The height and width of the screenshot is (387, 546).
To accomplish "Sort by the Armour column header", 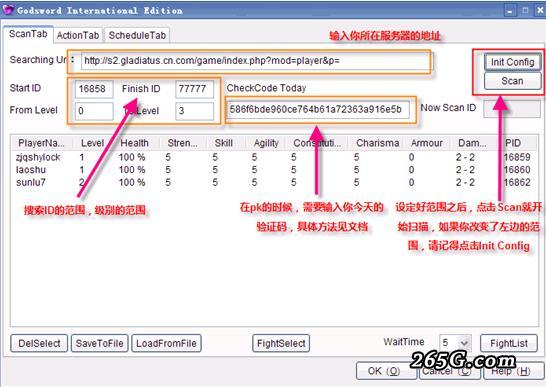I will pyautogui.click(x=427, y=143).
